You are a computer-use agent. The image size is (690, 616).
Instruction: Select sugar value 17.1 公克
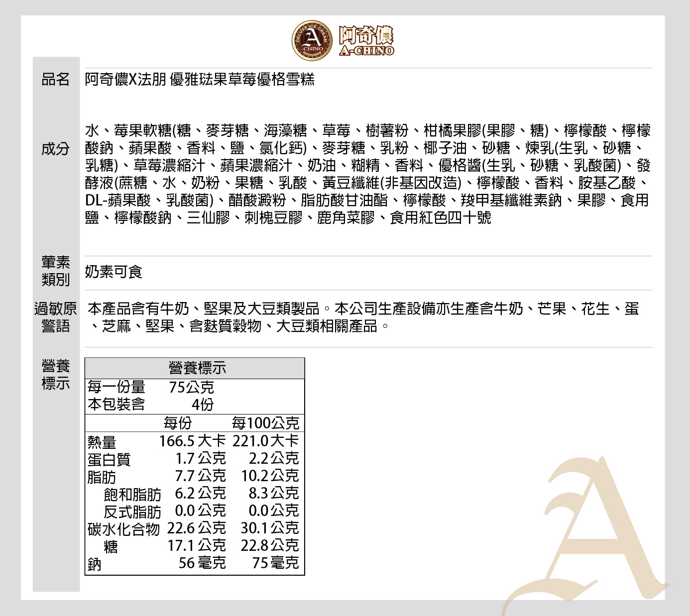197,545
